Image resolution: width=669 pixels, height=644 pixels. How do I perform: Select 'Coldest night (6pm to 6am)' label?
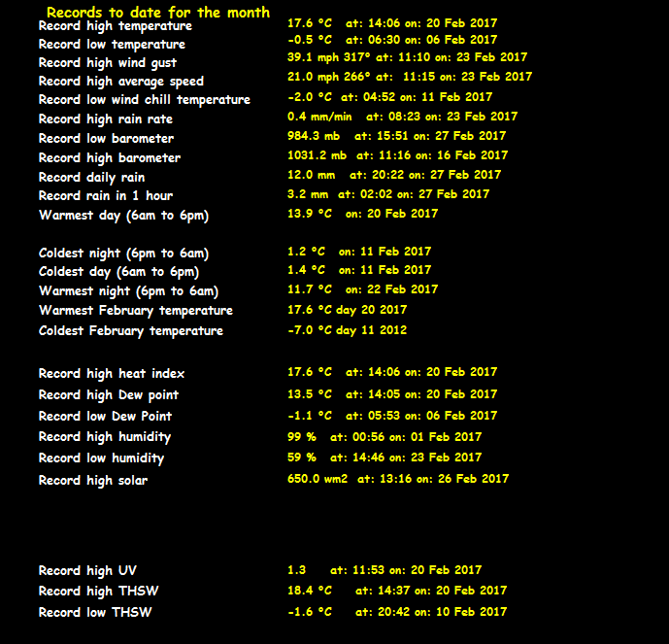point(123,254)
